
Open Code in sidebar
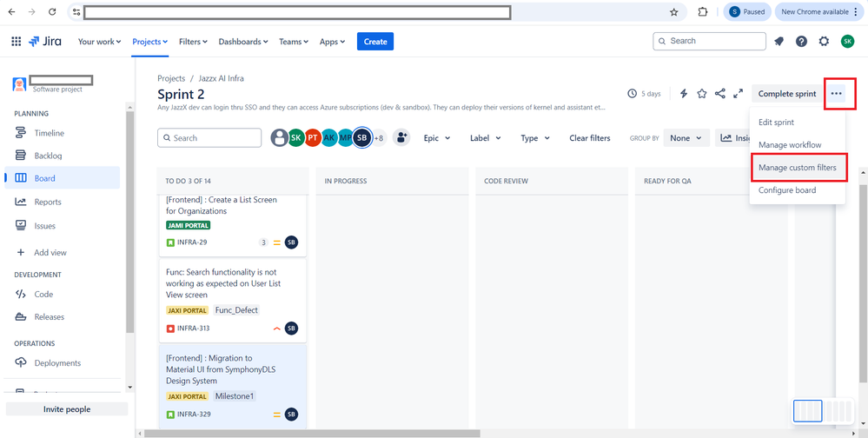(62, 294)
